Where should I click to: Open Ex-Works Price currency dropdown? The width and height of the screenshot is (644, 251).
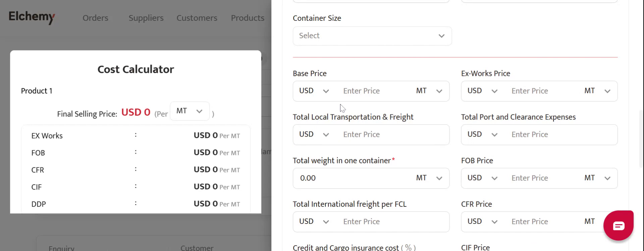[482, 91]
